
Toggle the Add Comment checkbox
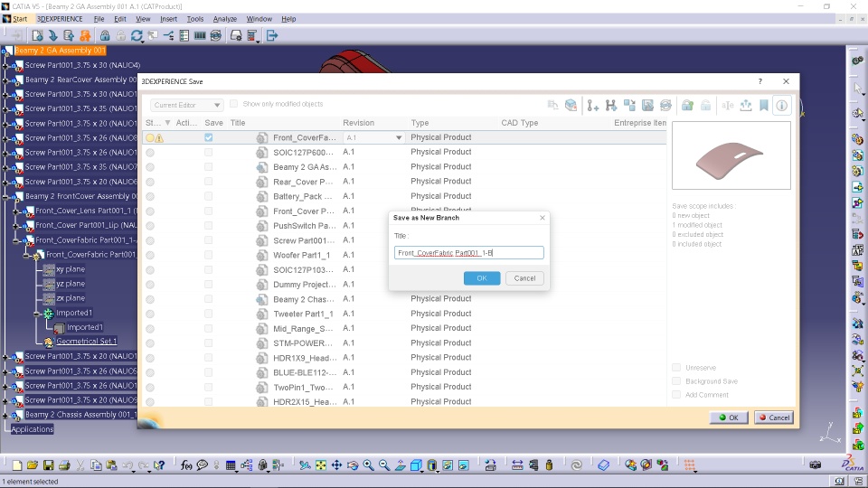[x=676, y=395]
